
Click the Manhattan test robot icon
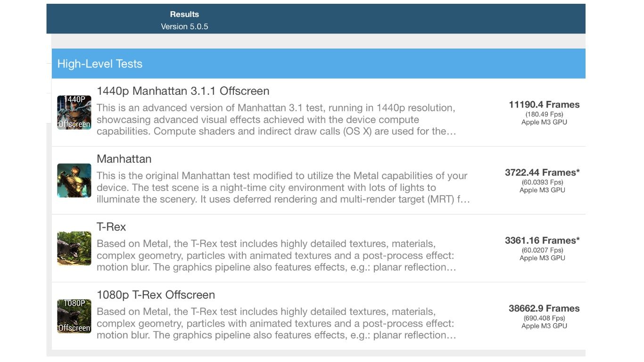pos(74,181)
